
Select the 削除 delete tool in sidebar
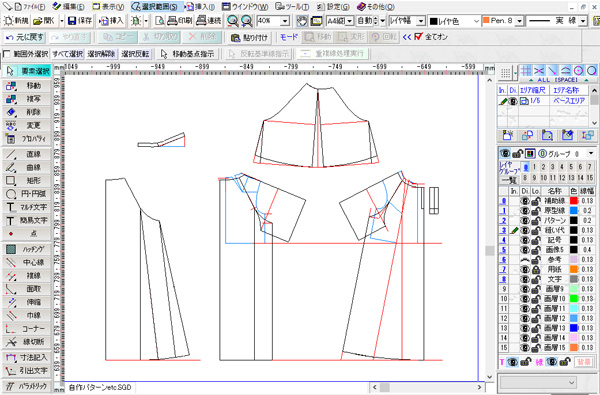point(27,112)
